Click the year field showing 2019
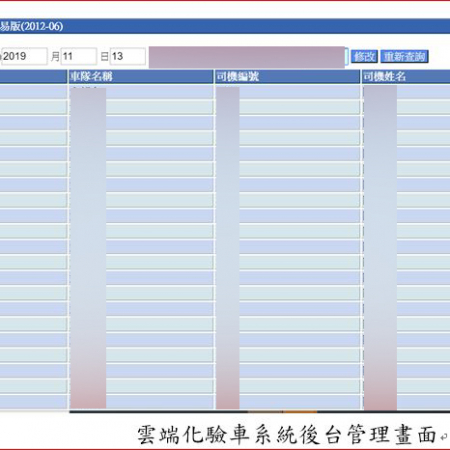450x450 pixels. [24, 56]
